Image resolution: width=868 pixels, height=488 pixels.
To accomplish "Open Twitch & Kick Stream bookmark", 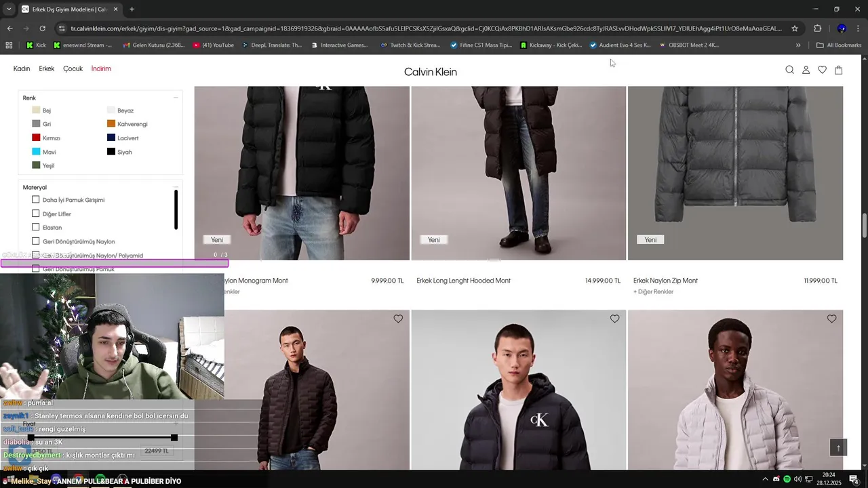I will pos(410,45).
